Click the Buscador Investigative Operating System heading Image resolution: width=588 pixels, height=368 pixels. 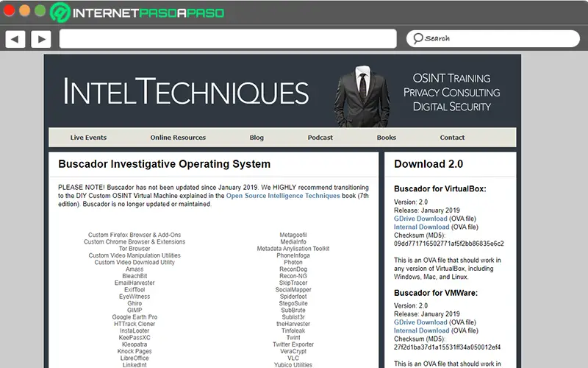pos(164,164)
